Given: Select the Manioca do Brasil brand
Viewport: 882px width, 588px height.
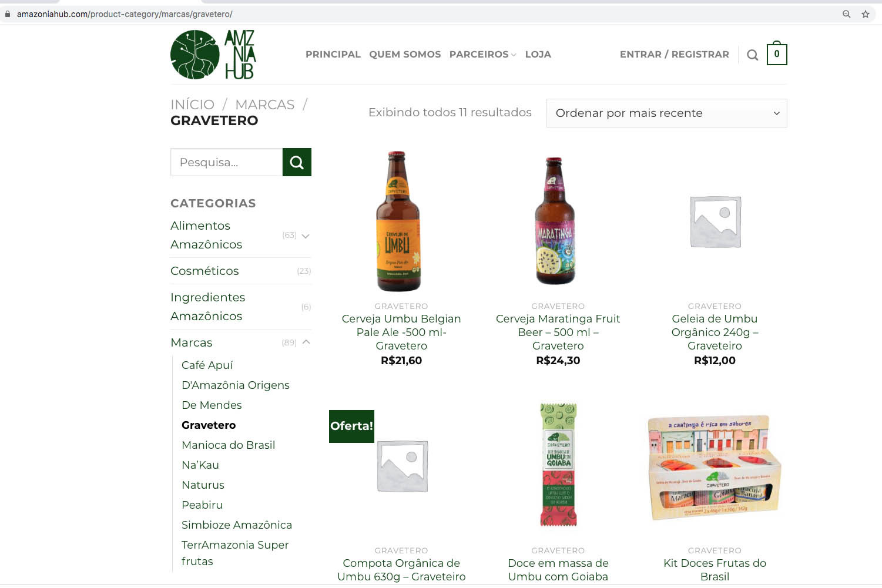Looking at the screenshot, I should [x=228, y=445].
